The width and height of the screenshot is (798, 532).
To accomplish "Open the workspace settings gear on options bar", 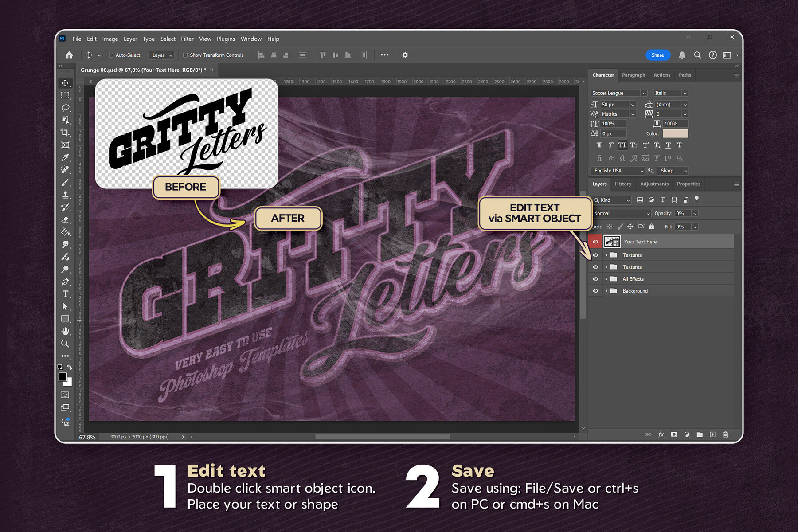I will click(x=405, y=55).
